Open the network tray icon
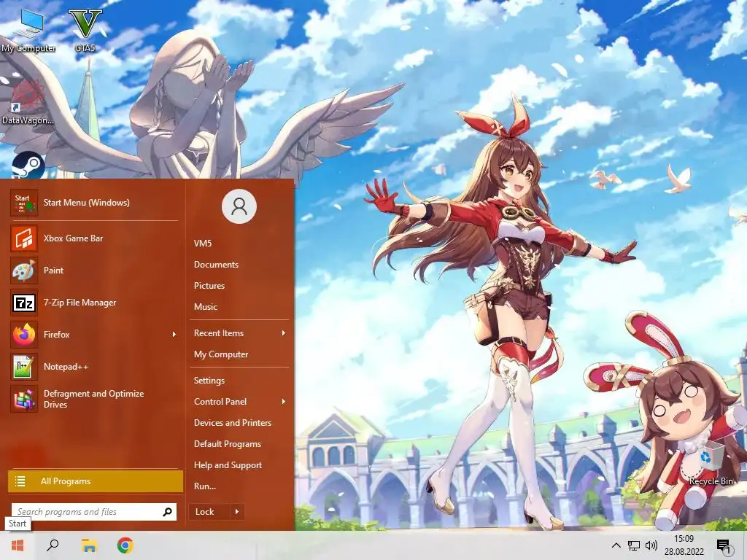Image resolution: width=747 pixels, height=560 pixels. click(x=634, y=545)
